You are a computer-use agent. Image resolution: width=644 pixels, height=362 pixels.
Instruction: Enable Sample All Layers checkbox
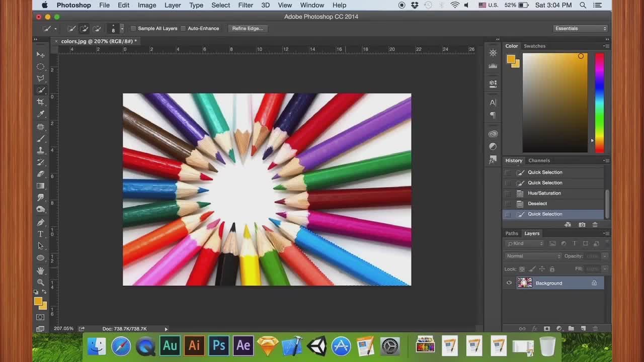pyautogui.click(x=133, y=29)
